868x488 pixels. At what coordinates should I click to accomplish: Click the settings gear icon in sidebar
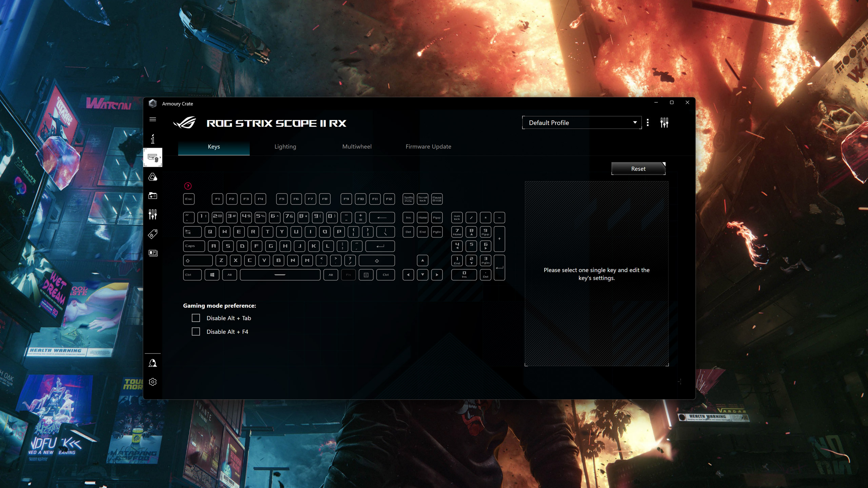153,382
